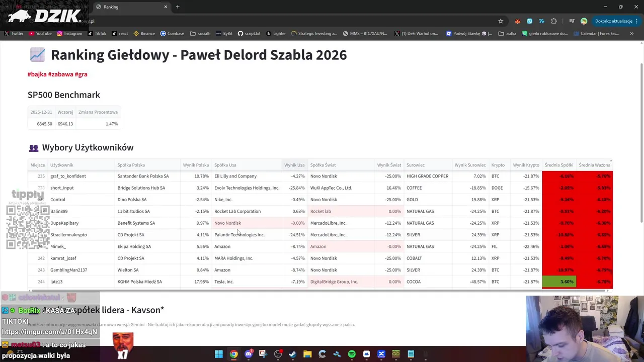The image size is (644, 362).
Task: Open the media controls icon in toolbar
Action: pyautogui.click(x=572, y=21)
